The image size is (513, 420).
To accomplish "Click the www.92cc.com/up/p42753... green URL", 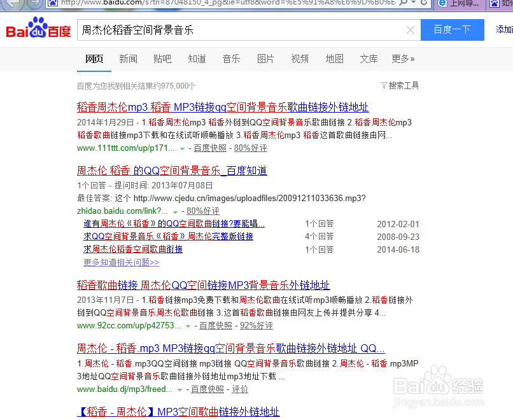I will click(x=129, y=326).
